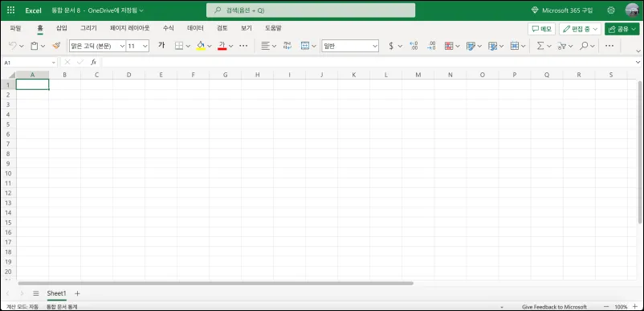Viewport: 644px width, 311px height.
Task: Click sort and filter icon
Action: pos(561,46)
